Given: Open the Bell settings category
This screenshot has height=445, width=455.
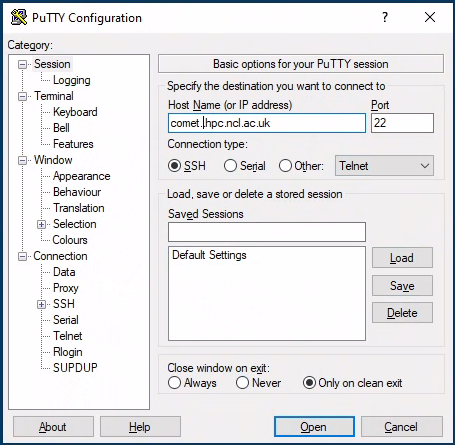Looking at the screenshot, I should (x=61, y=128).
